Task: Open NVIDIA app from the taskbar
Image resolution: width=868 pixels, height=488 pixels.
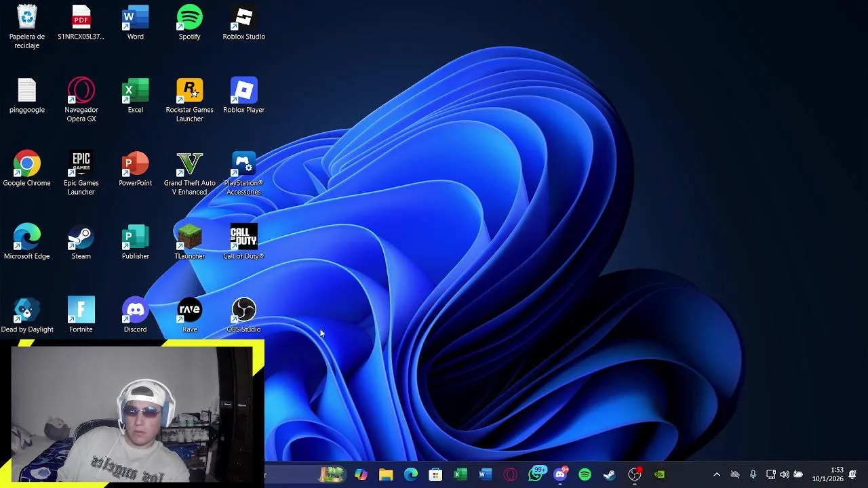Action: click(x=659, y=474)
